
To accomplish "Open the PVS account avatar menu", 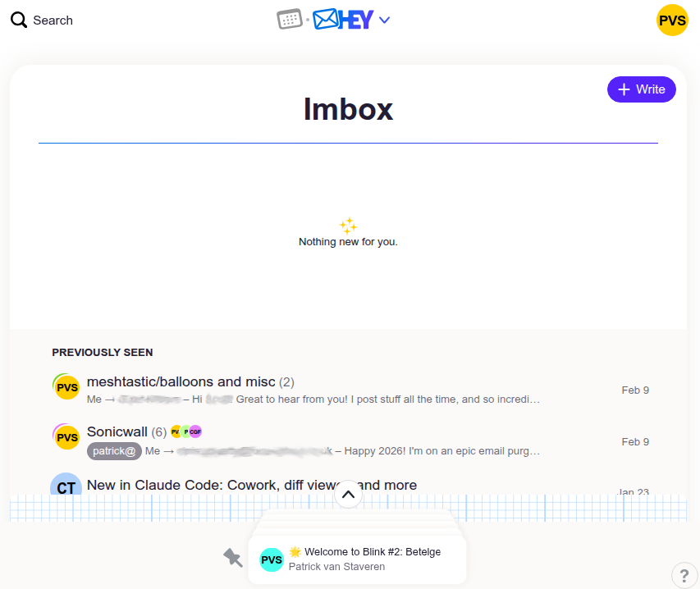I will click(x=672, y=21).
